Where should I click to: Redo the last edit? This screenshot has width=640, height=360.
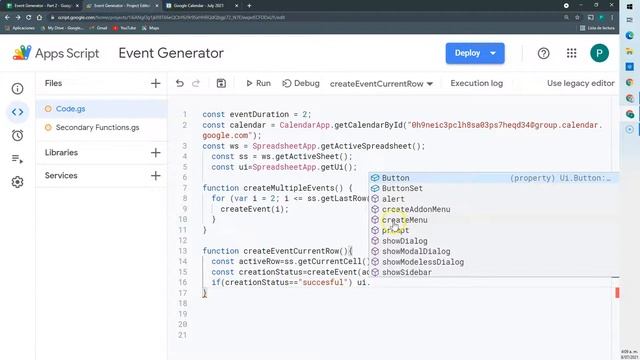click(196, 83)
